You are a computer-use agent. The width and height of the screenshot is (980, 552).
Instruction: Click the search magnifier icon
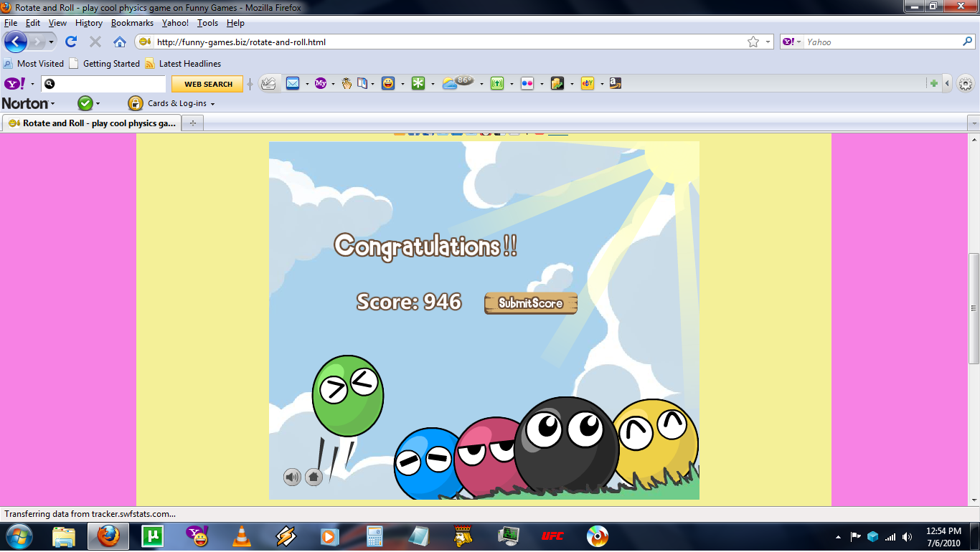click(x=967, y=42)
